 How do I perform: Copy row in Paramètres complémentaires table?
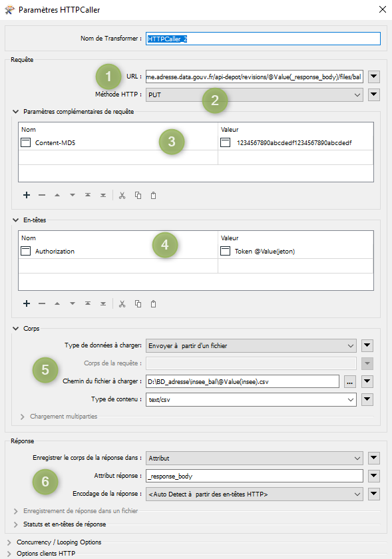point(138,196)
